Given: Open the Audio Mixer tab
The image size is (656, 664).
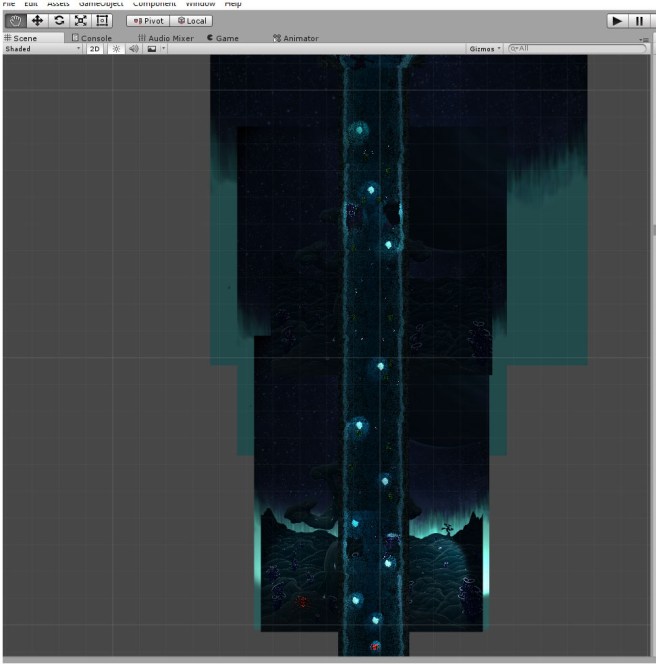Looking at the screenshot, I should click(x=166, y=38).
